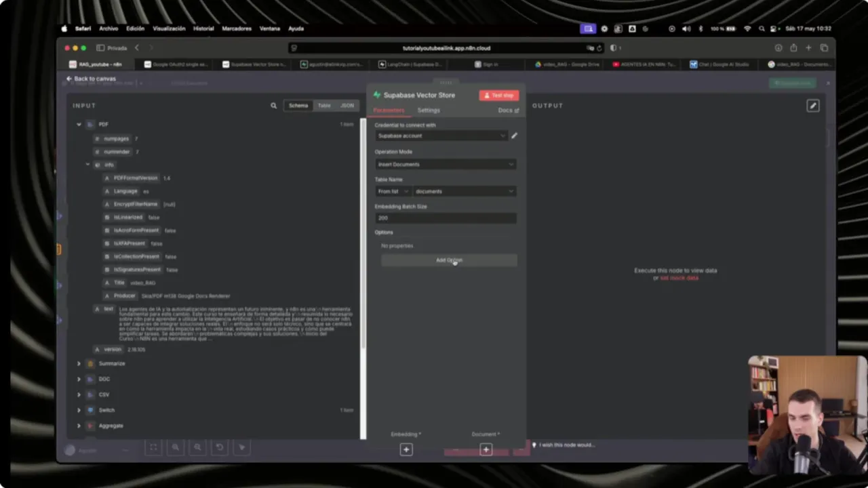The width and height of the screenshot is (868, 488).
Task: Show Safari tab overview icon
Action: [824, 48]
